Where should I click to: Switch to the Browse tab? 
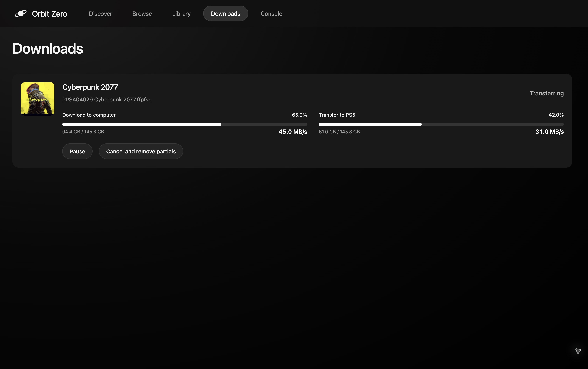[x=142, y=14]
